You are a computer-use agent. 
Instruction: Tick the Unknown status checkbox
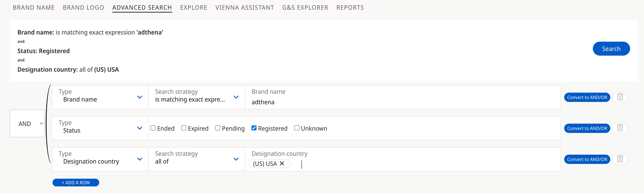click(x=297, y=128)
